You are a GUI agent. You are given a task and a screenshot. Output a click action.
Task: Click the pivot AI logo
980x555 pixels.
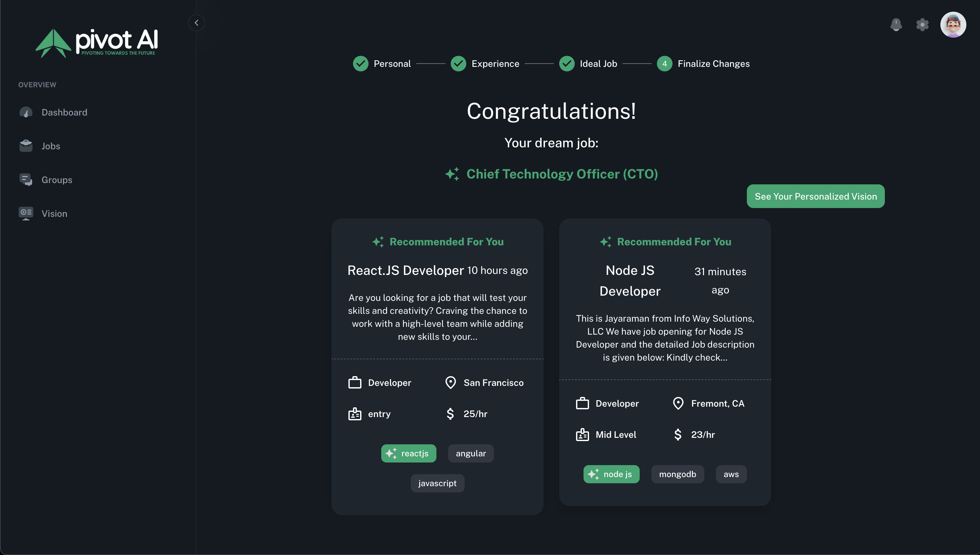[97, 43]
